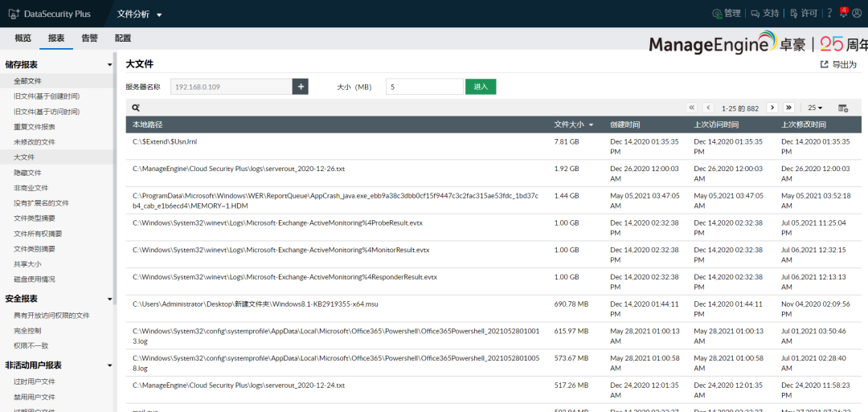Select 隐藏文件 in the sidebar
This screenshot has width=868, height=412.
pyautogui.click(x=28, y=173)
